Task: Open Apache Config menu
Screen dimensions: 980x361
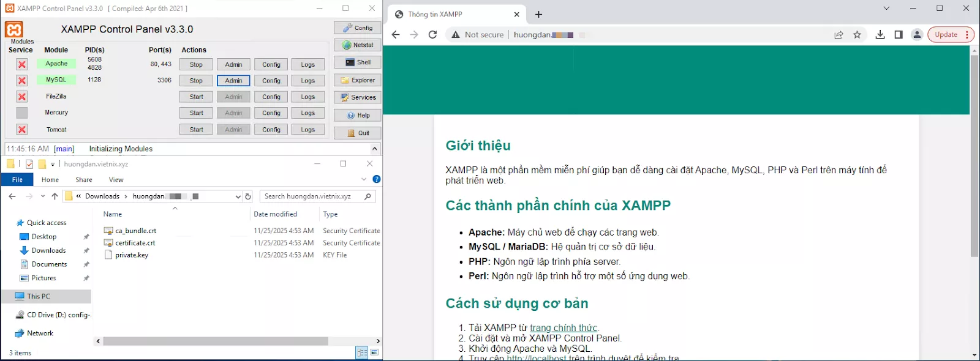Action: (271, 64)
